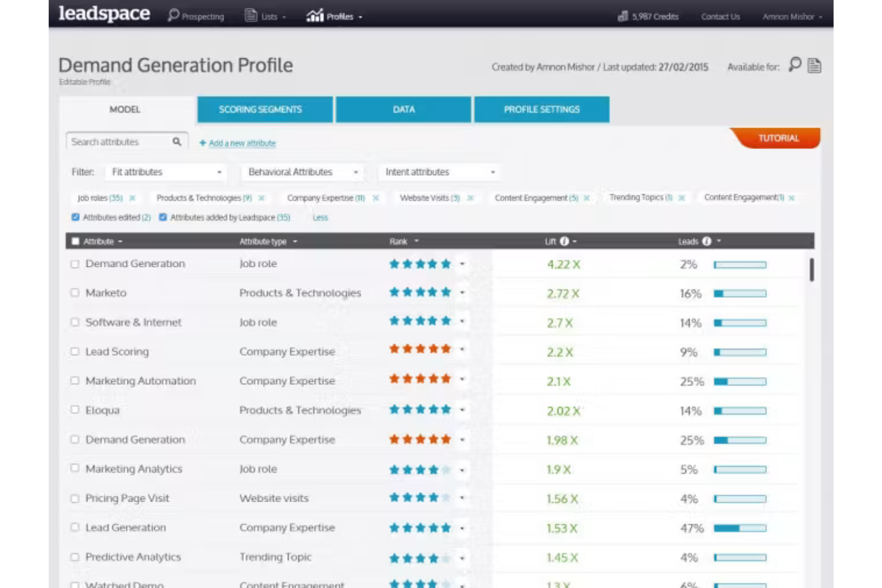Click star rating for Marketo row
882x588 pixels.
click(420, 293)
